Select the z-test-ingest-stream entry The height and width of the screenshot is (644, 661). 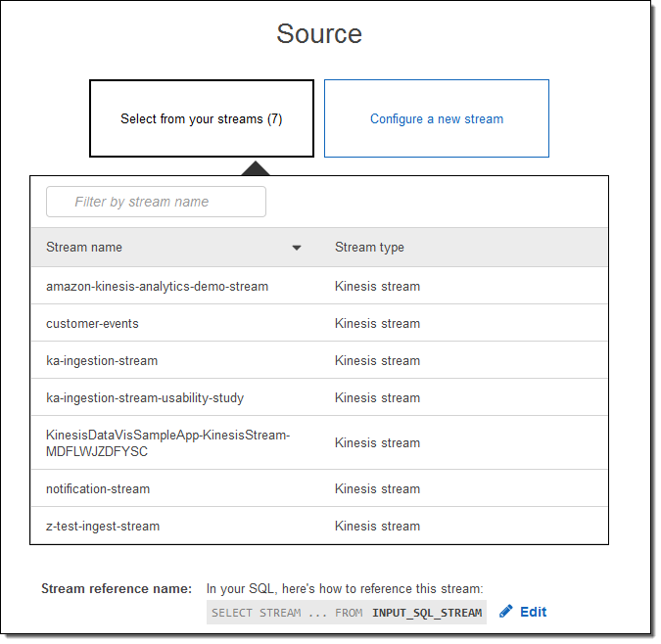click(x=103, y=527)
